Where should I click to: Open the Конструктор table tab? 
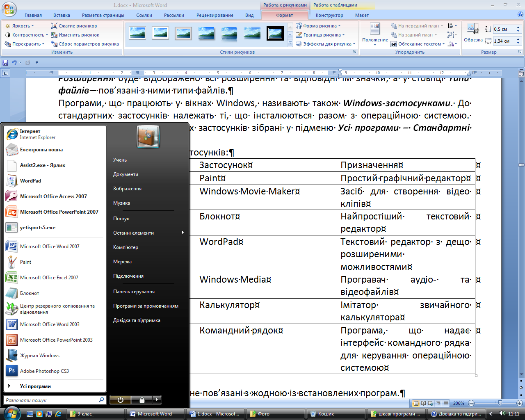[x=329, y=15]
